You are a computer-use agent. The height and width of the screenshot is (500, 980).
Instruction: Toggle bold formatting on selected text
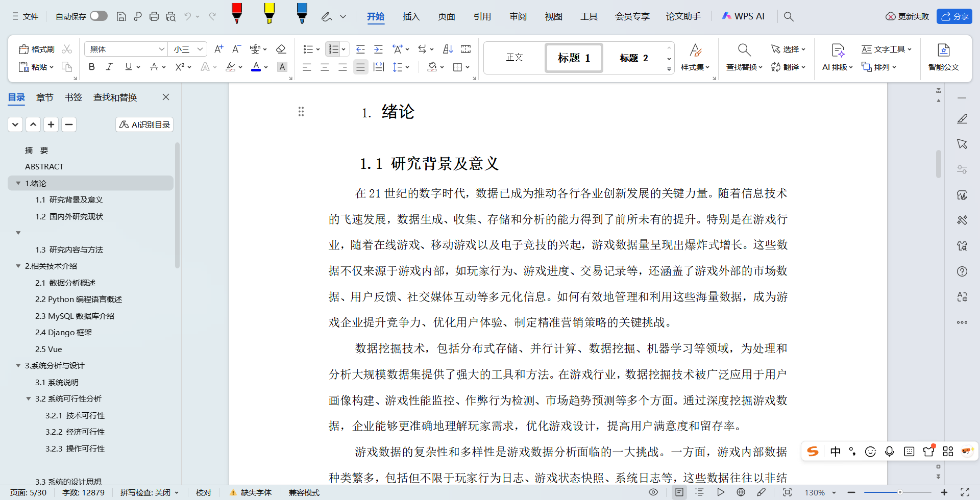[x=91, y=67]
